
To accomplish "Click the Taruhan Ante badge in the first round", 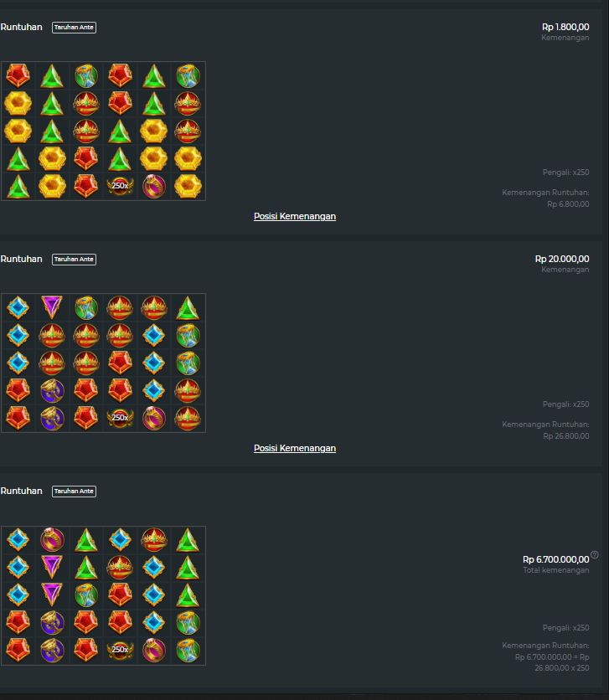I will point(74,28).
